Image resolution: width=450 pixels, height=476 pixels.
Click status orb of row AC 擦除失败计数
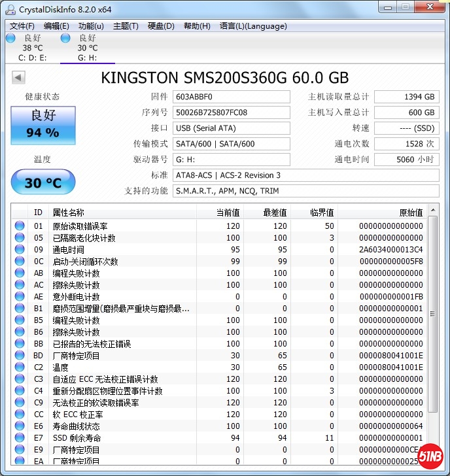pyautogui.click(x=20, y=285)
